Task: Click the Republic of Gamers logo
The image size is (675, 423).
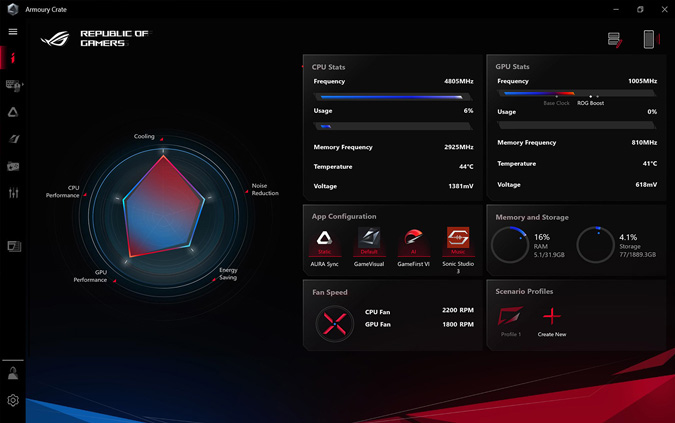Action: tap(95, 39)
